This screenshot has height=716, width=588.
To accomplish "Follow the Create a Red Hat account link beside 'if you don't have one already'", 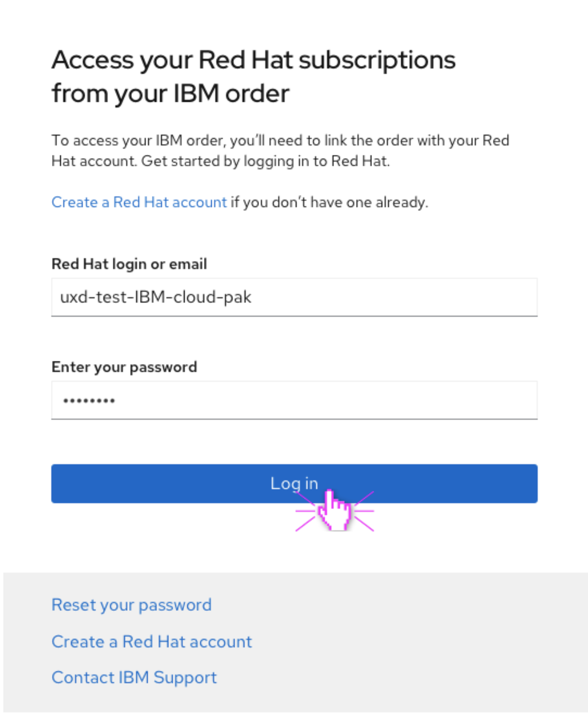I will coord(139,203).
